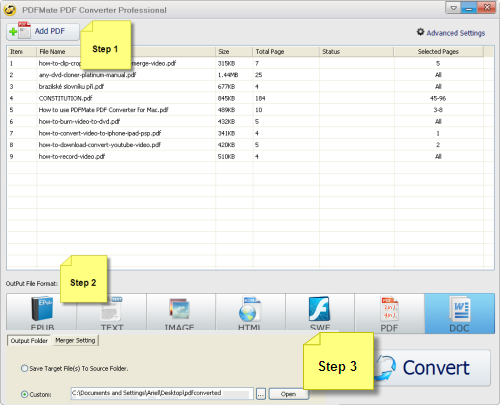Click the PDFMate application logo icon
Image resolution: width=500 pixels, height=405 pixels.
coord(10,10)
